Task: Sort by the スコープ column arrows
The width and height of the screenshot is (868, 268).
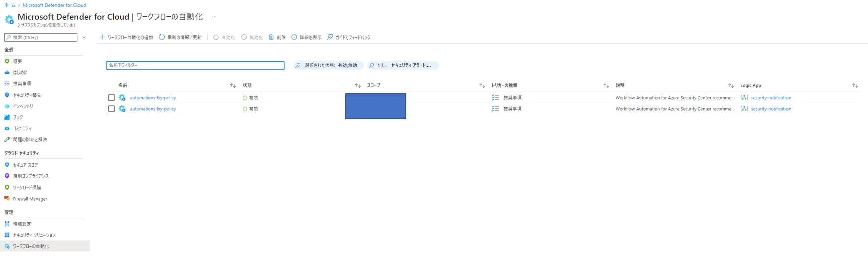Action: 482,86
